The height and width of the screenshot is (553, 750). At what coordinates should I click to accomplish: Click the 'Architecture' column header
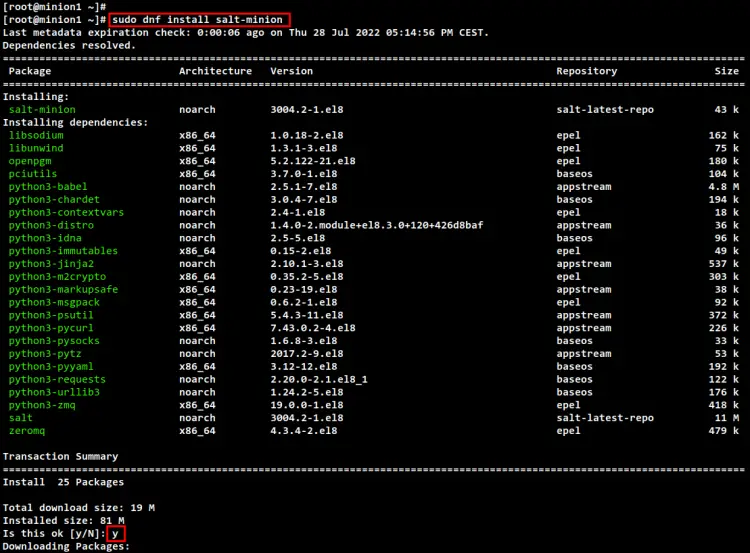[x=215, y=71]
